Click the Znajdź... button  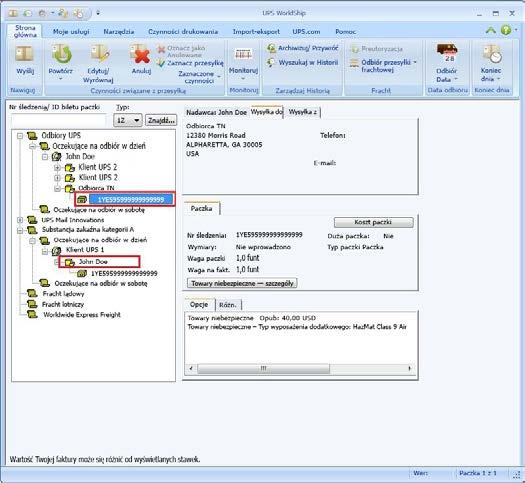coord(161,120)
